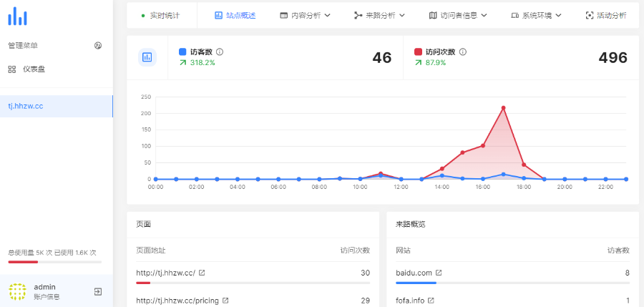
Task: Click the 网站 column header
Action: (404, 250)
